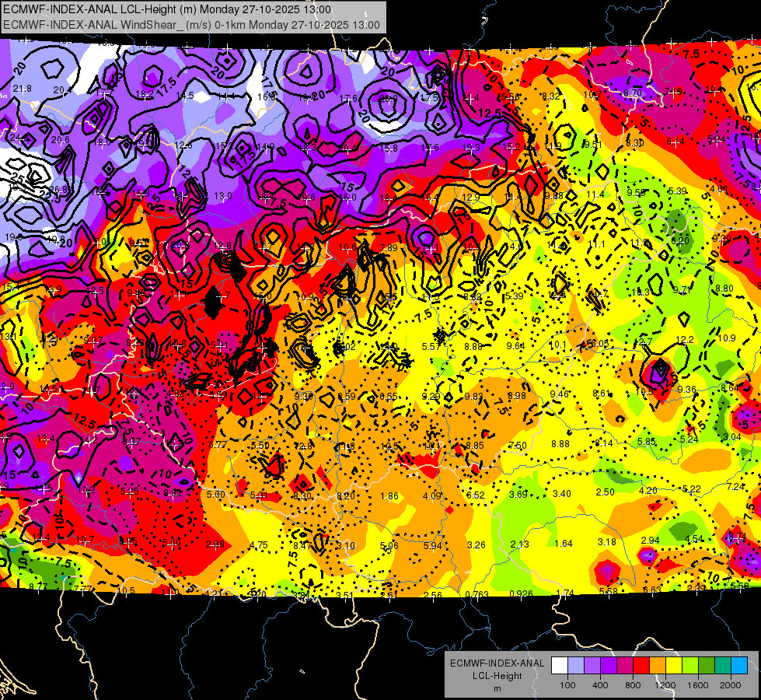This screenshot has width=761, height=700.
Task: Select the teal legend swatch
Action: click(x=723, y=666)
